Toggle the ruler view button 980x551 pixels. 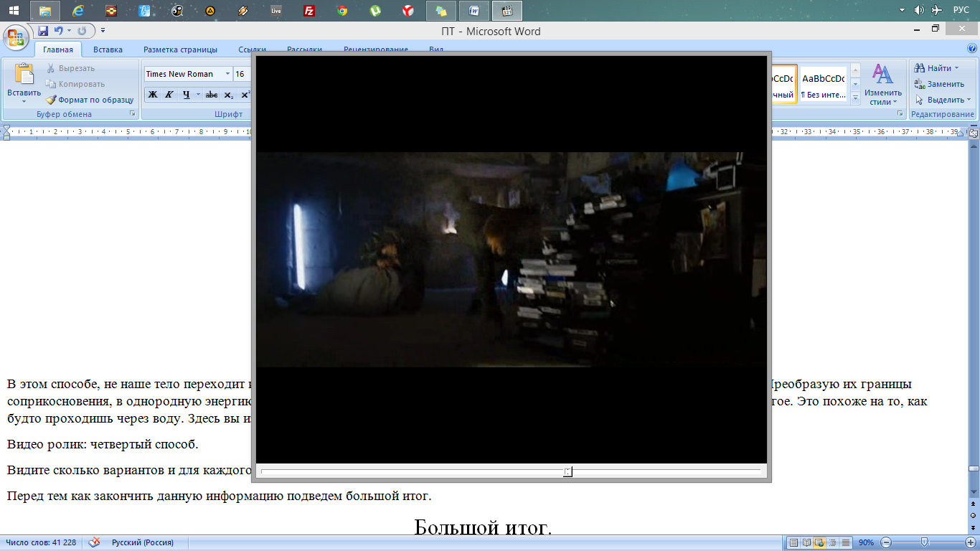point(974,132)
